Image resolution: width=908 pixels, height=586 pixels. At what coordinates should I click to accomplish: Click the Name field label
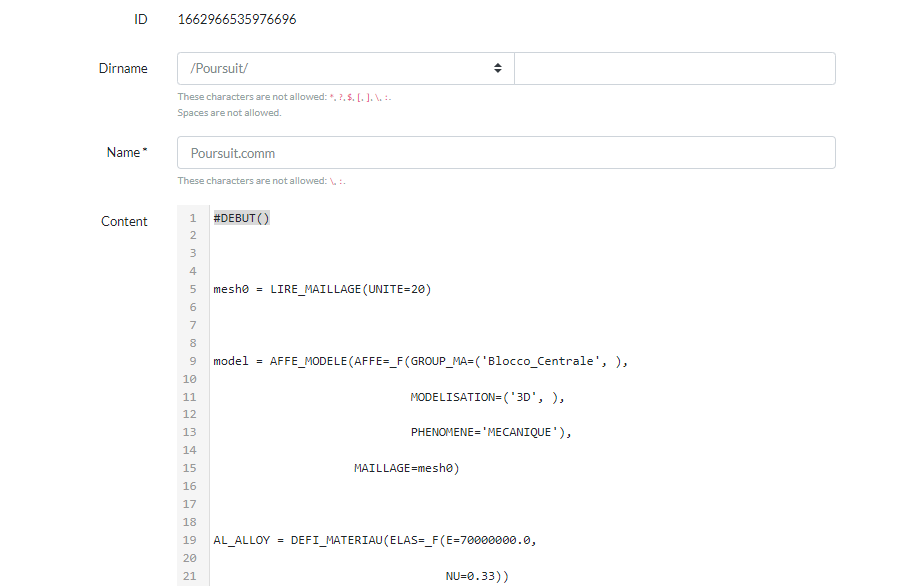[x=127, y=152]
